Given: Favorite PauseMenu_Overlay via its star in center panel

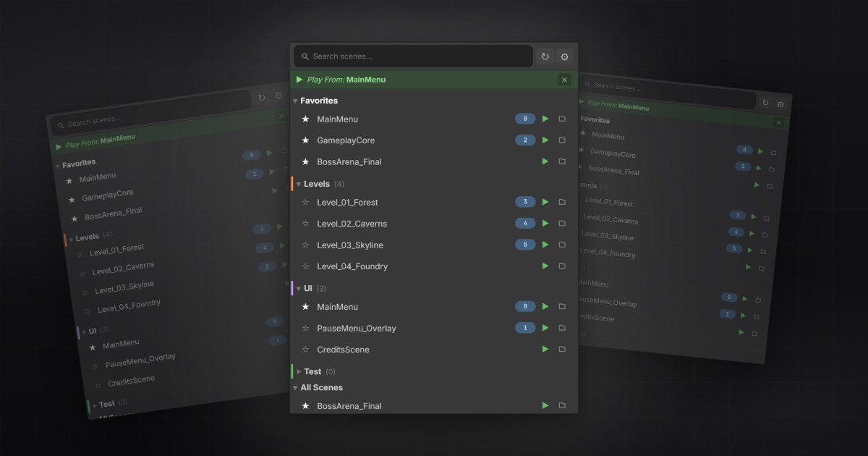Looking at the screenshot, I should [x=305, y=328].
